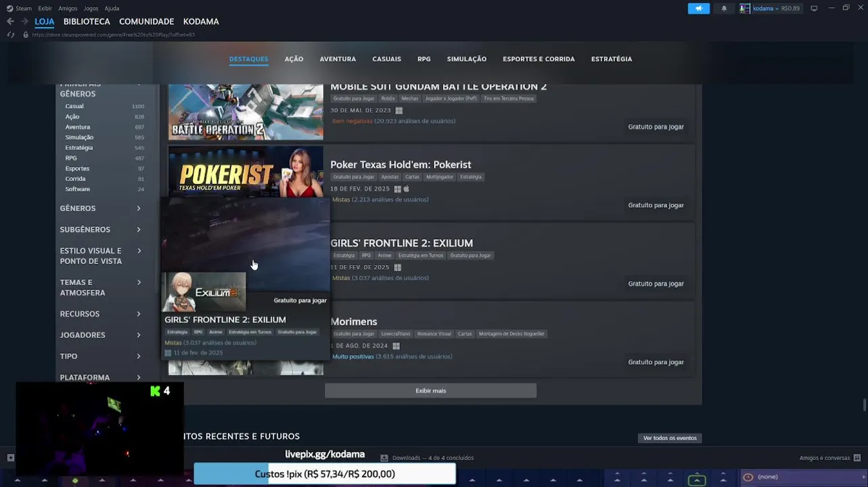Expand ESTILO VISUAL E PONTO DE VISTA filter
This screenshot has width=868, height=487.
pos(100,256)
